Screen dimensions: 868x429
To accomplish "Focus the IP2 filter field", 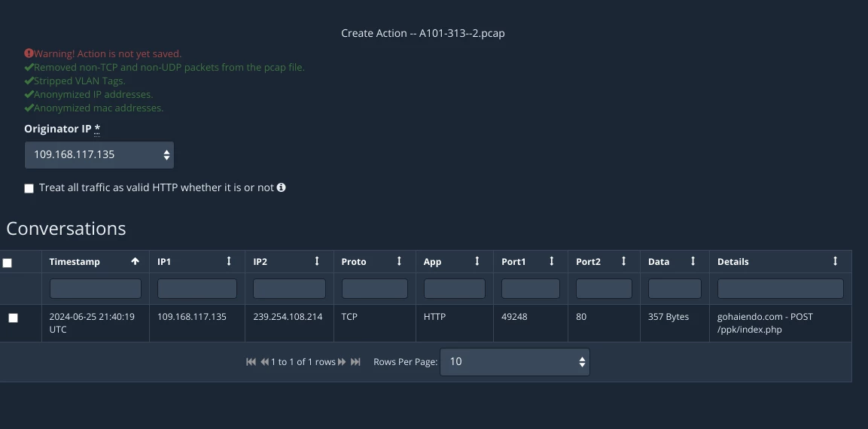I will (290, 289).
